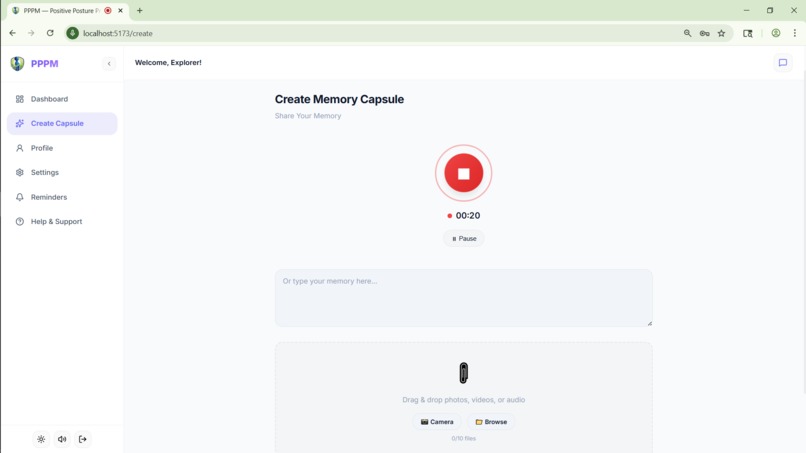Open Settings from sidebar
Screen dimensions: 806x453
point(62,172)
